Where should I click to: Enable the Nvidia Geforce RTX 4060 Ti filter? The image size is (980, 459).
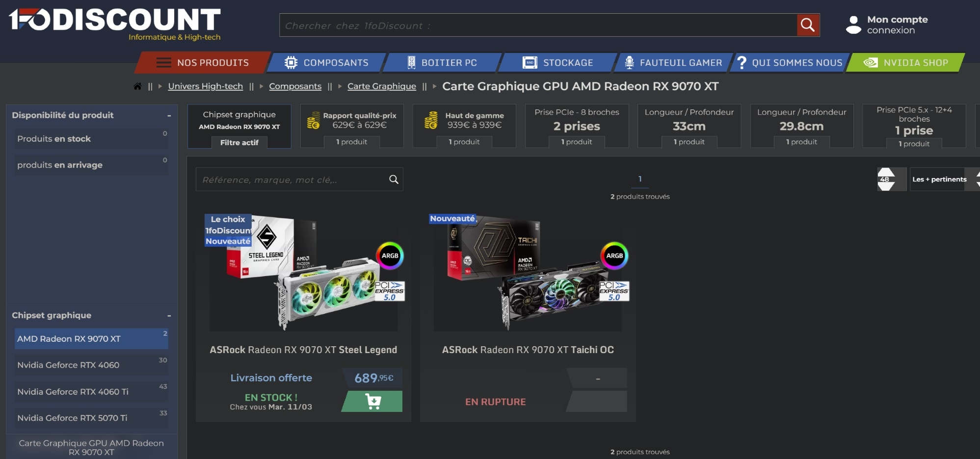point(91,392)
